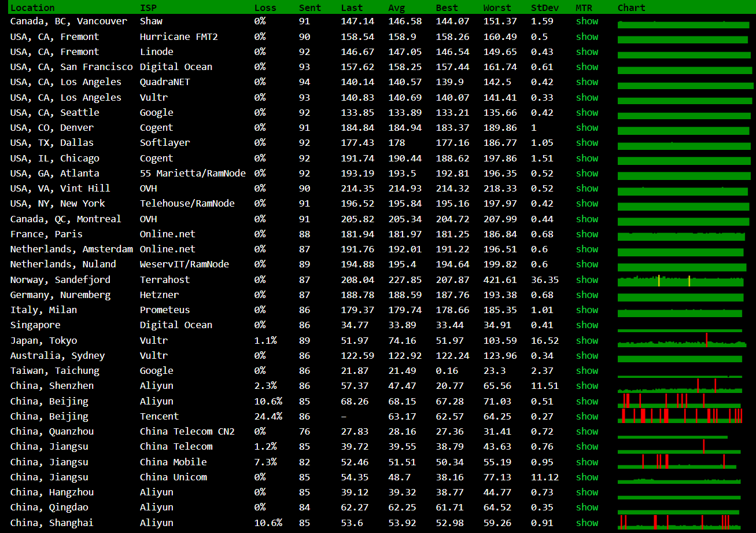756x533 pixels.
Task: Click the Location column header
Action: 32,8
